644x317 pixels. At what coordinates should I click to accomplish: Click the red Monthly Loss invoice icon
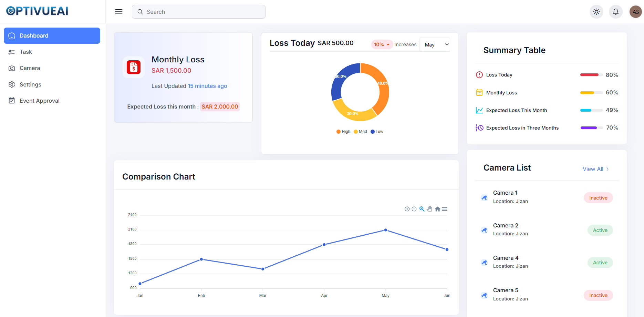[x=134, y=67]
